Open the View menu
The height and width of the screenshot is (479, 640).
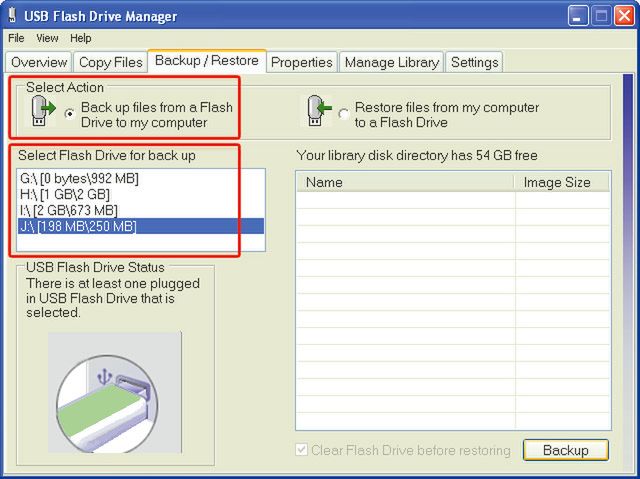point(47,38)
